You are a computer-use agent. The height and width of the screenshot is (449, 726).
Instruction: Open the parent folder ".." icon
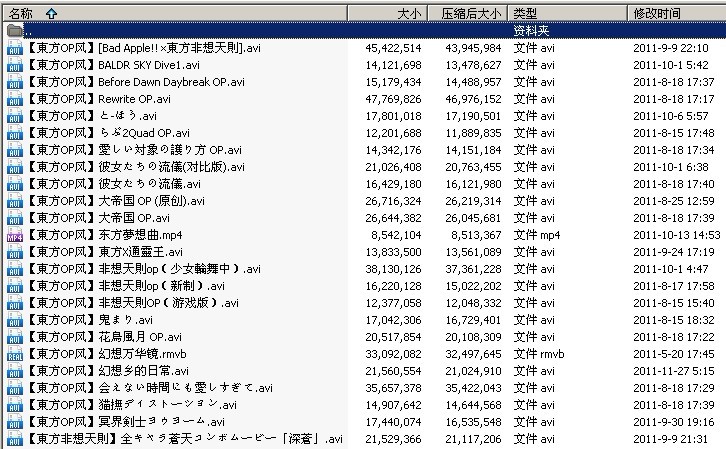(x=14, y=31)
